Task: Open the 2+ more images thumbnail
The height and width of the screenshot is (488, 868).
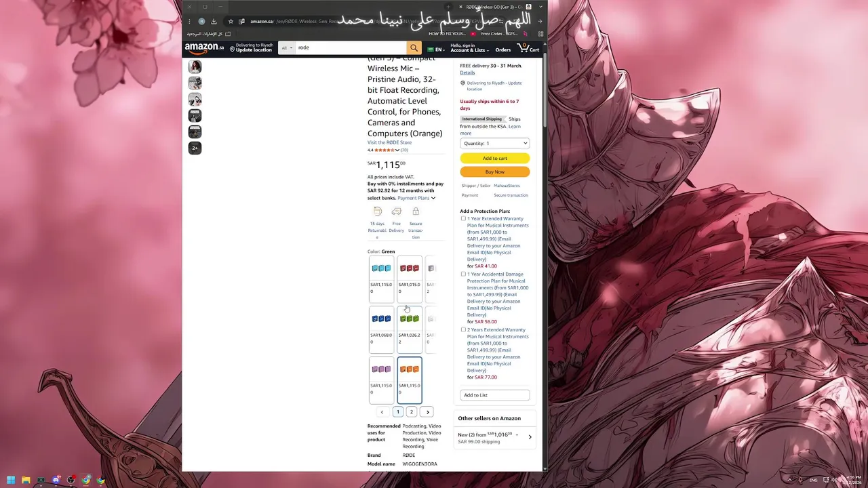Action: pyautogui.click(x=195, y=148)
